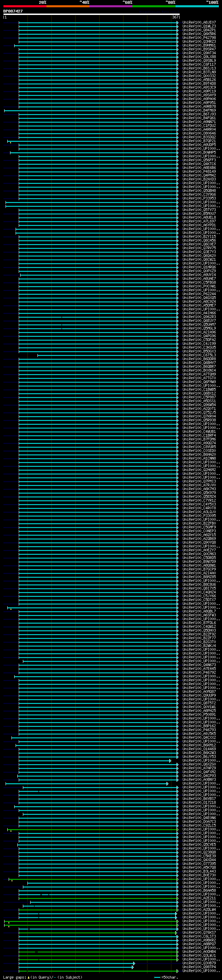Select label UniRef100_B6TJ93
The width and height of the screenshot is (222, 980).
click(199, 114)
